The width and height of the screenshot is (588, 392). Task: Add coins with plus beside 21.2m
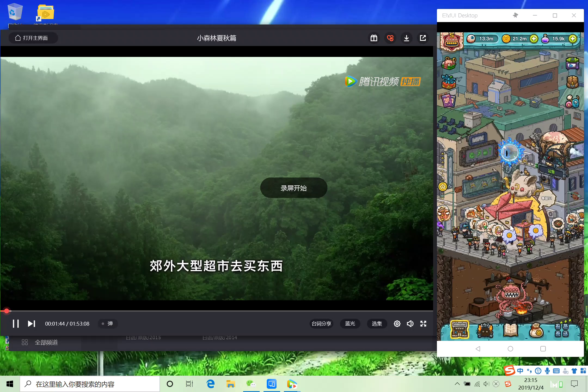coord(534,39)
